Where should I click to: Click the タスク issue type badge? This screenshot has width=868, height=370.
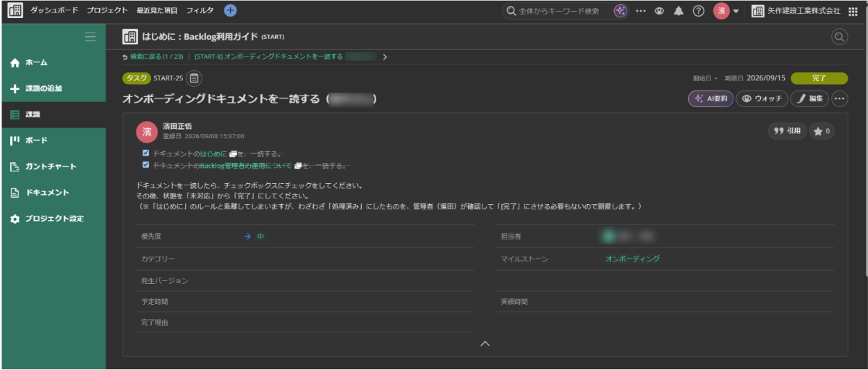tap(137, 78)
